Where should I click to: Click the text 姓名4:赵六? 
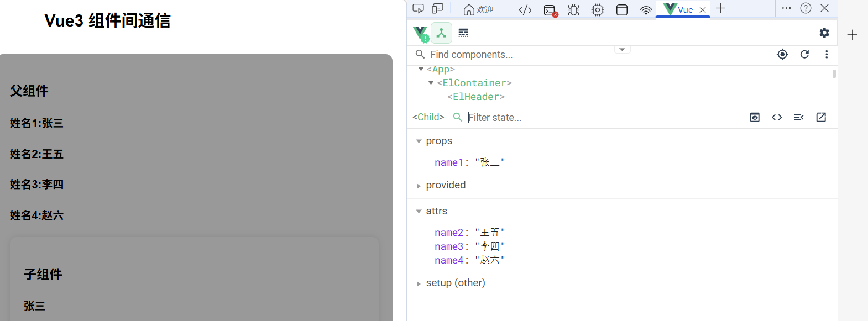point(36,215)
